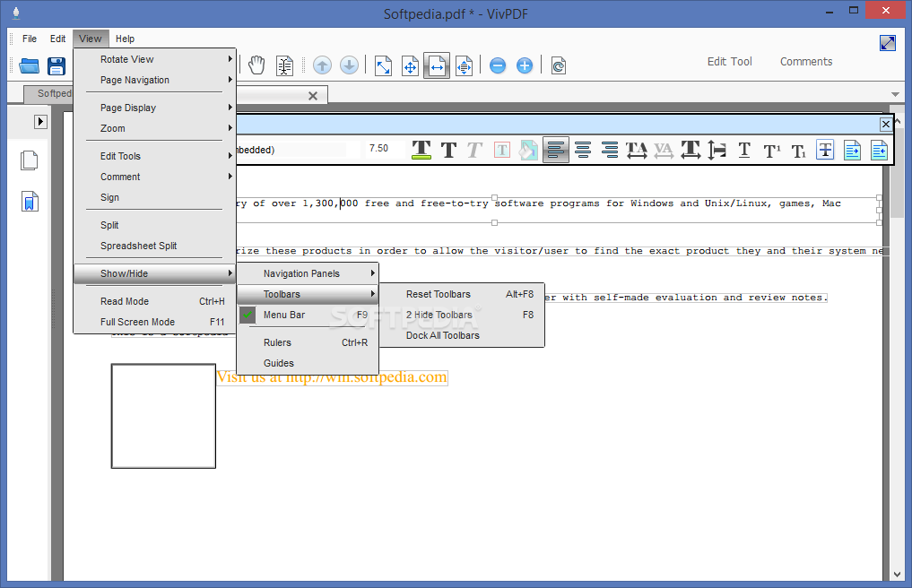Viewport: 912px width, 588px height.
Task: Click the text fill color icon
Action: (421, 150)
